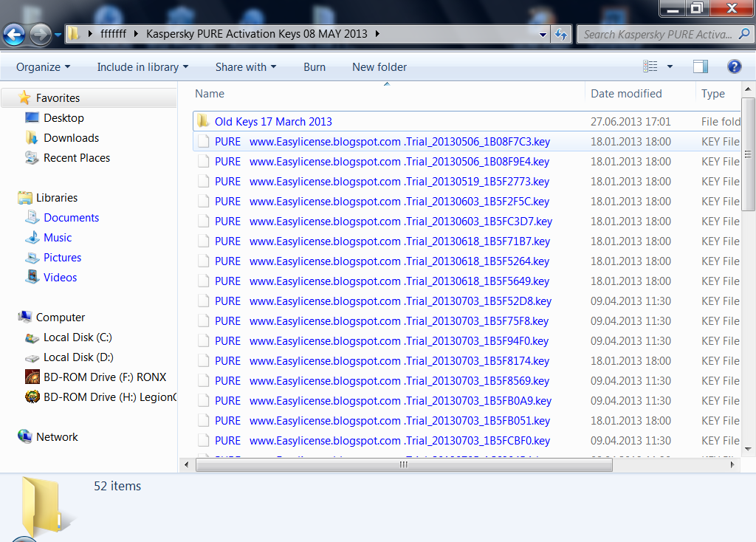This screenshot has width=756, height=542.
Task: Open the Music library
Action: coord(58,238)
